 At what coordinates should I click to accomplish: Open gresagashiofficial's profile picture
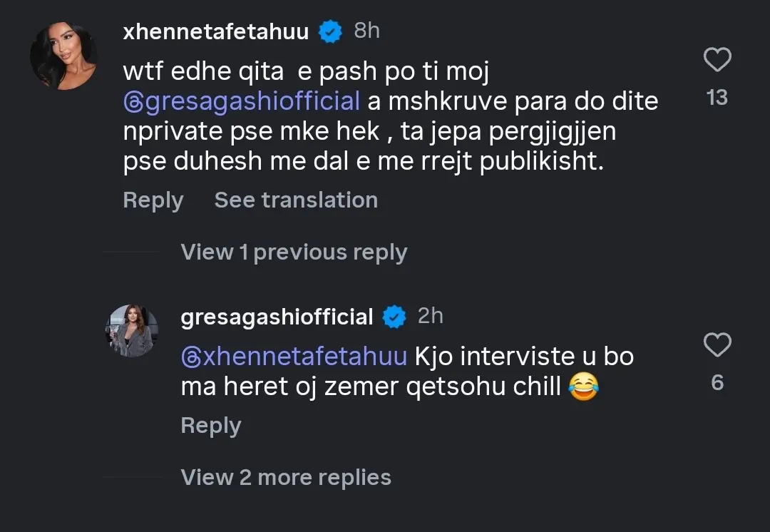coord(132,331)
